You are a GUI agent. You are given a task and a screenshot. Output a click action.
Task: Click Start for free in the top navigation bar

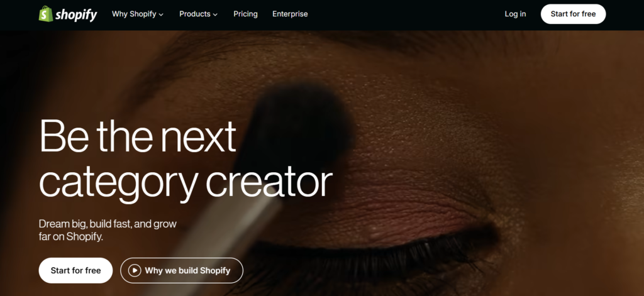tap(573, 14)
